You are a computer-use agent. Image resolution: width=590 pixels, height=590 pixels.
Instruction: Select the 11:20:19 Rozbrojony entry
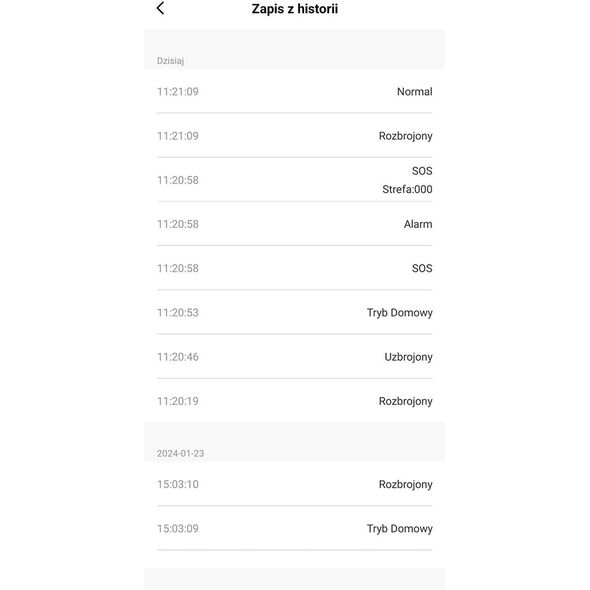[294, 401]
